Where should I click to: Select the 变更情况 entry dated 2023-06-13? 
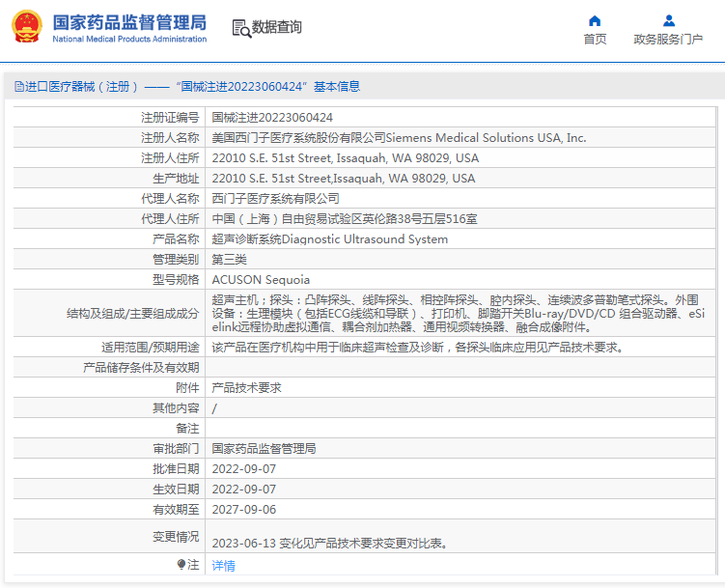coord(329,544)
